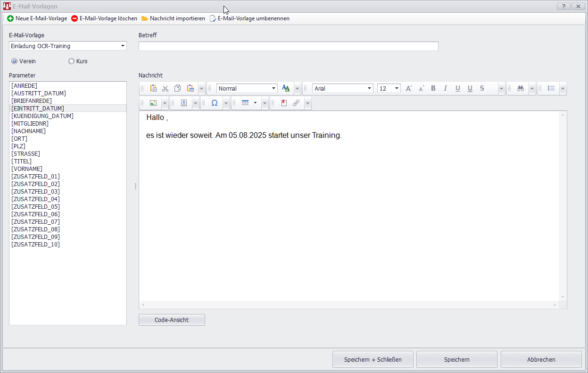Open Find with binoculars icon
This screenshot has height=373, width=588.
coord(521,88)
